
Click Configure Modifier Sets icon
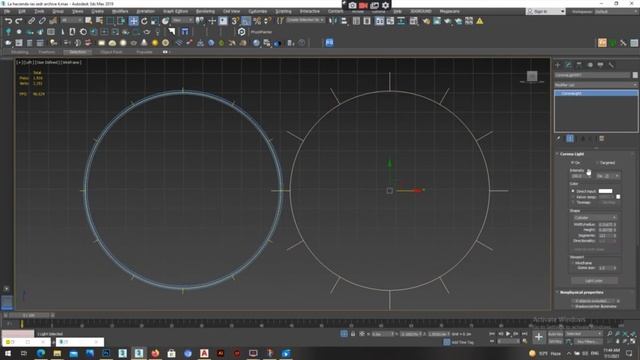[x=601, y=139]
